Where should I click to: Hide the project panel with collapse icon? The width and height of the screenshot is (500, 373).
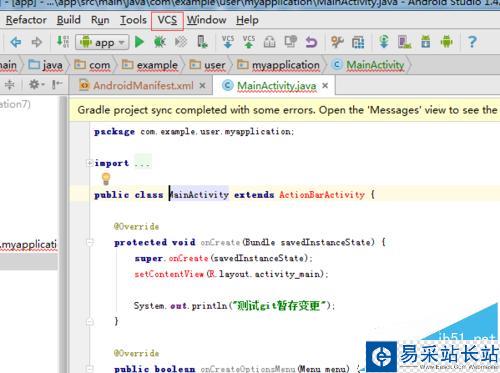click(57, 85)
